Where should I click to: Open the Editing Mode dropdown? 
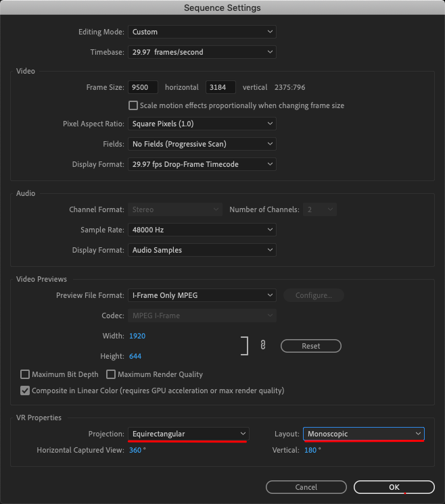click(x=202, y=32)
